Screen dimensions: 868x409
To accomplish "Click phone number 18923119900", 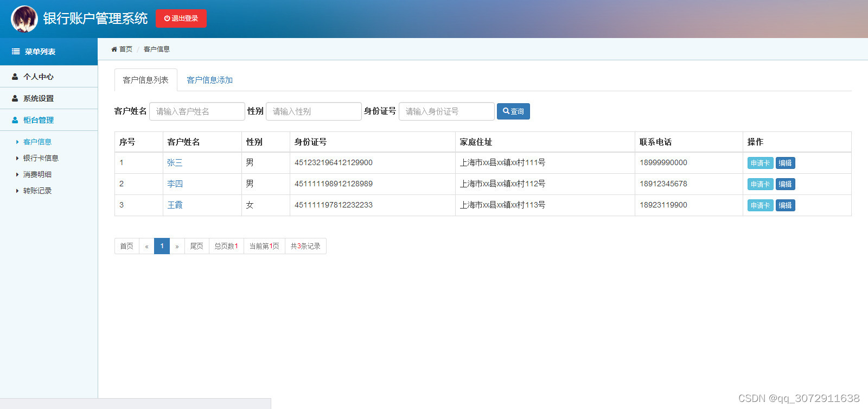I will (x=663, y=205).
